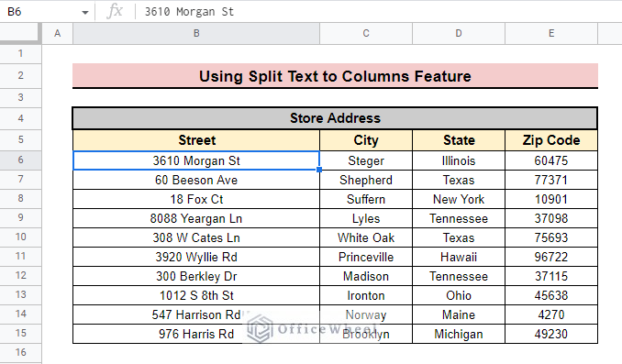Click the fx function icon

(115, 11)
